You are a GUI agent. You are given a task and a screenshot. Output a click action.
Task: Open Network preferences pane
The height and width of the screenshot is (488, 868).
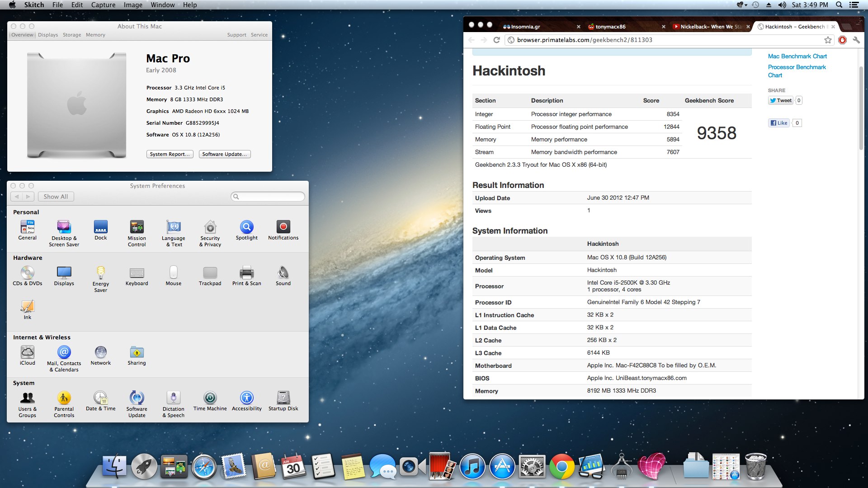point(101,355)
